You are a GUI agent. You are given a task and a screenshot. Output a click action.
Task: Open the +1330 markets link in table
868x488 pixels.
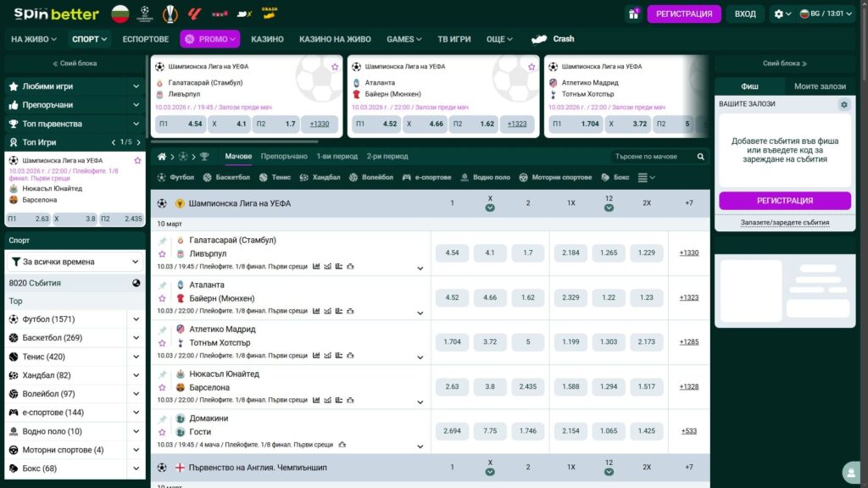[688, 252]
